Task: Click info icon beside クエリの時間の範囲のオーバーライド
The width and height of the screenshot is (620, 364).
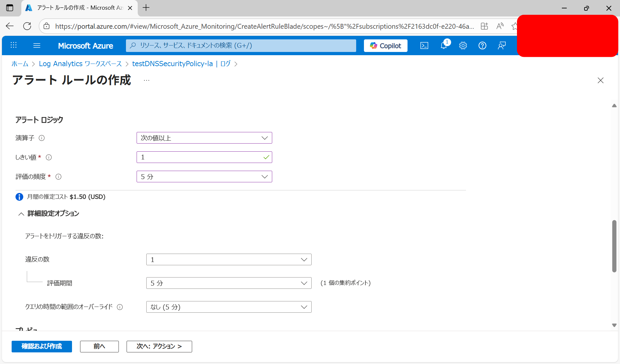Action: click(x=120, y=307)
